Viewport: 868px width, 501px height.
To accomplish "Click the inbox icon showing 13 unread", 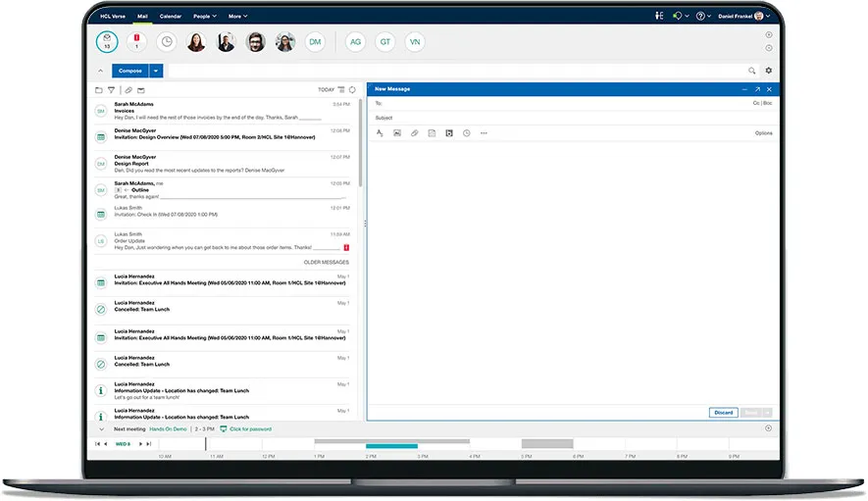I will point(107,42).
